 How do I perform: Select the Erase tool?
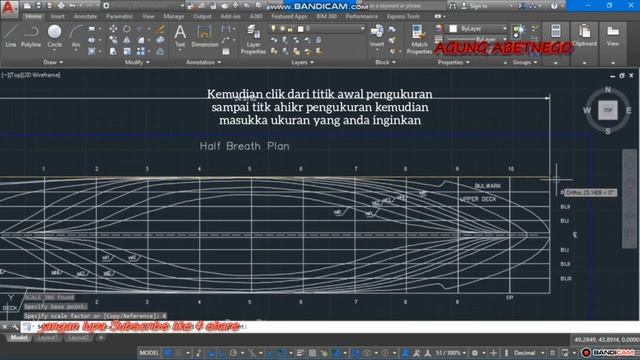[x=161, y=29]
